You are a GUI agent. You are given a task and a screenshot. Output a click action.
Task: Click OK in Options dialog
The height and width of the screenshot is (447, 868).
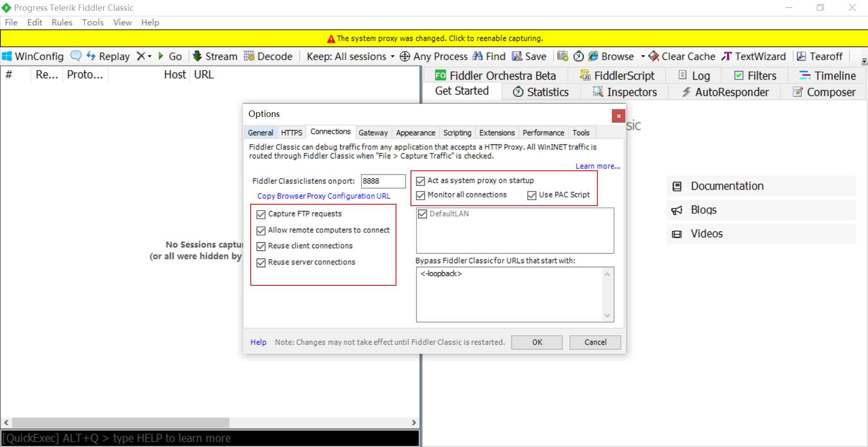click(x=537, y=342)
